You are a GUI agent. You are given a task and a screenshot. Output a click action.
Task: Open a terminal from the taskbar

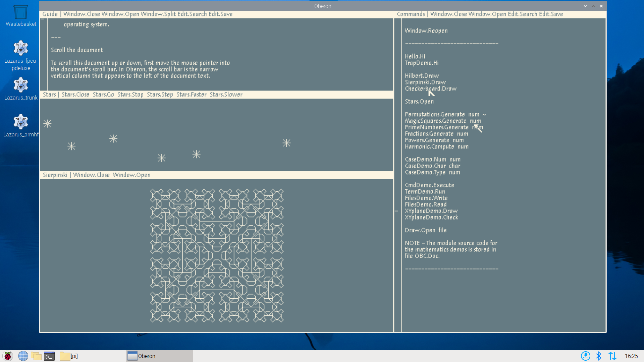click(49, 356)
